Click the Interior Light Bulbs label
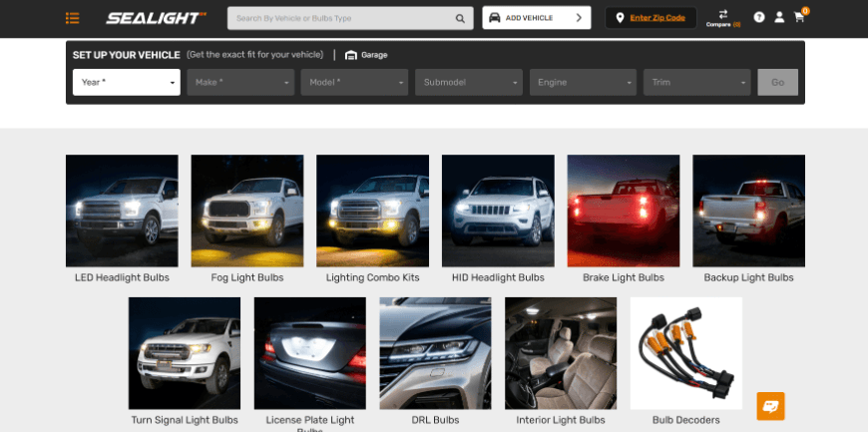This screenshot has width=868, height=432. pos(561,420)
